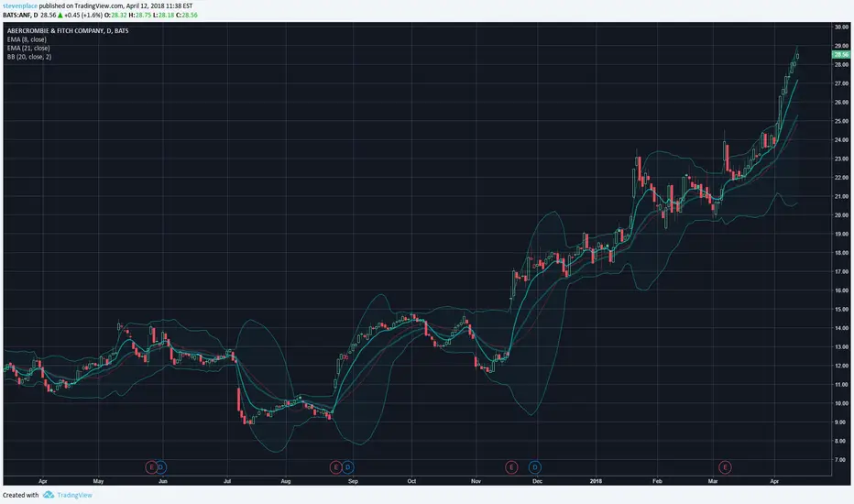The width and height of the screenshot is (854, 504).
Task: Click the dividend D marker near Dec
Action: tap(535, 467)
